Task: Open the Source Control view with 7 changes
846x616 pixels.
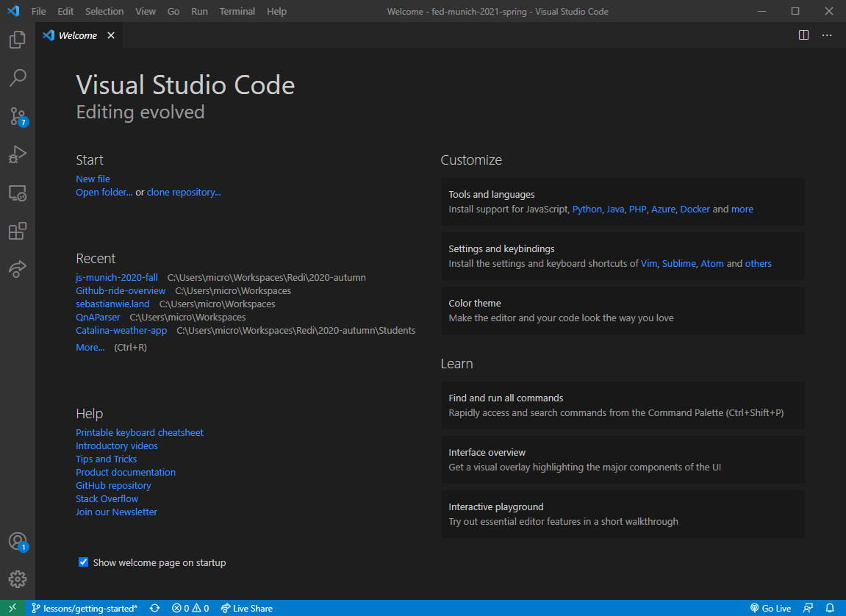Action: point(17,116)
